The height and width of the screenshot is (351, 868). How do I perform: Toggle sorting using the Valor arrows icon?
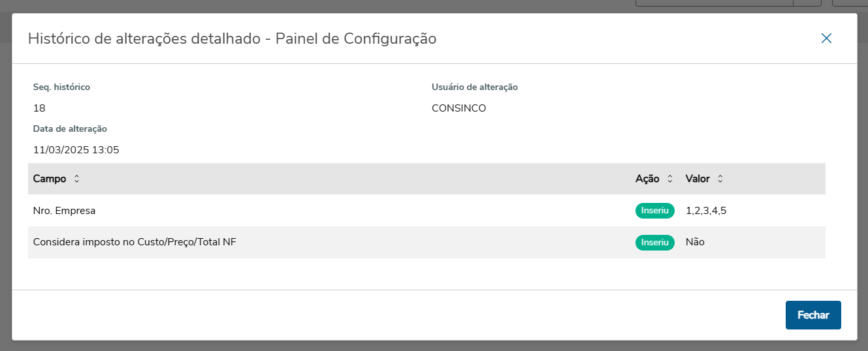(720, 179)
